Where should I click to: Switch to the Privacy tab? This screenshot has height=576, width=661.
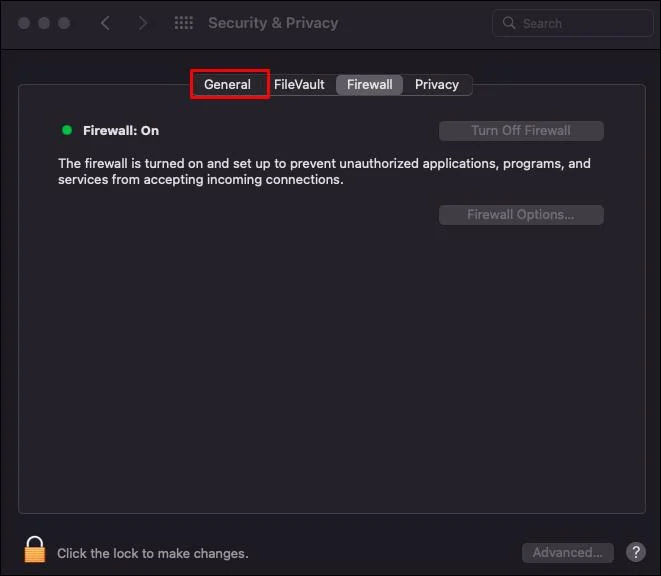tap(437, 84)
